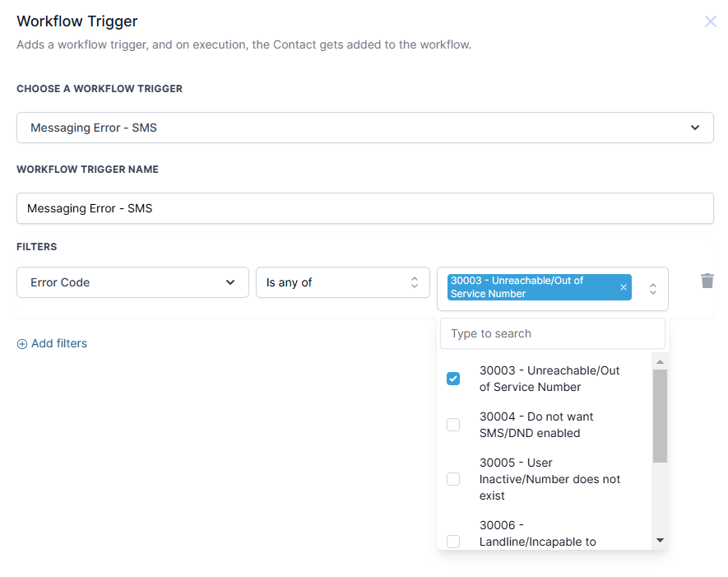
Task: Select the 30005 User Inactive option text
Action: pos(549,479)
